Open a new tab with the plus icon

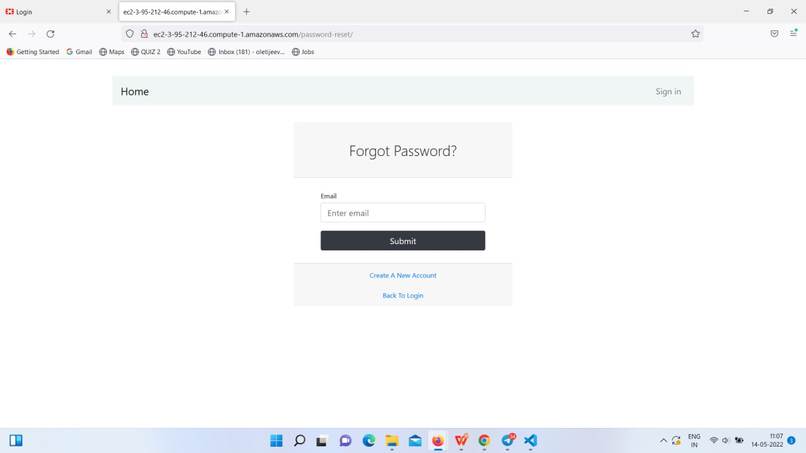coord(246,11)
